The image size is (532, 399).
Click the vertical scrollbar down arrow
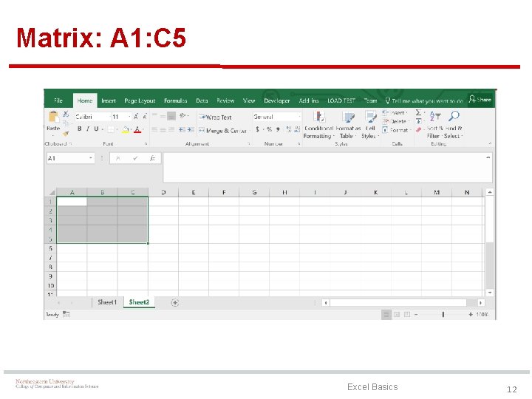(x=490, y=293)
